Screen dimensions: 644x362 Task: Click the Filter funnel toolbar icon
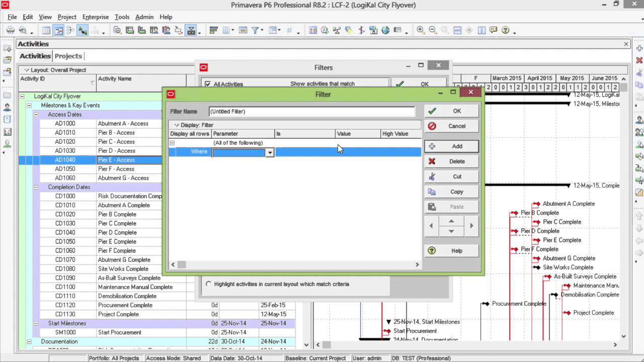(x=255, y=30)
